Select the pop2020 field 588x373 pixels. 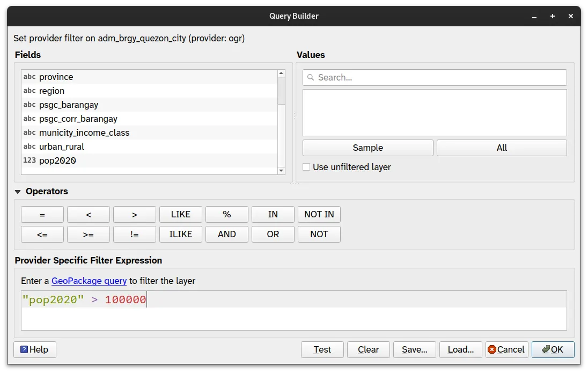[x=57, y=160]
